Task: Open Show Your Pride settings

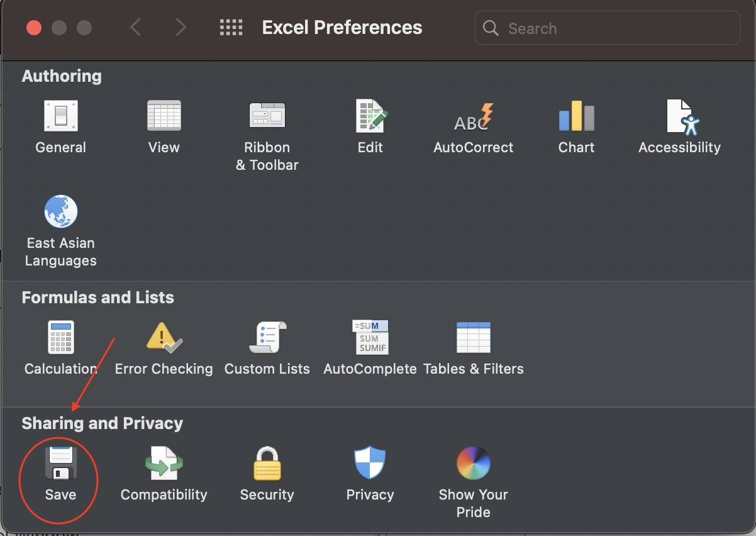Action: pyautogui.click(x=474, y=464)
